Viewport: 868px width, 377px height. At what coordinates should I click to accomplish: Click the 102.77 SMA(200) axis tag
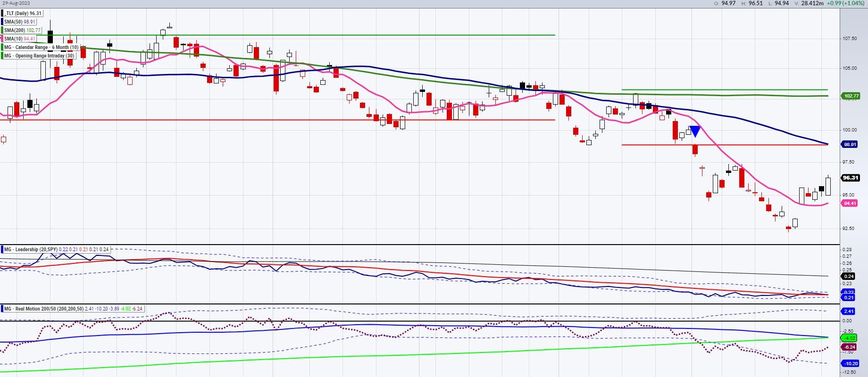tap(851, 96)
